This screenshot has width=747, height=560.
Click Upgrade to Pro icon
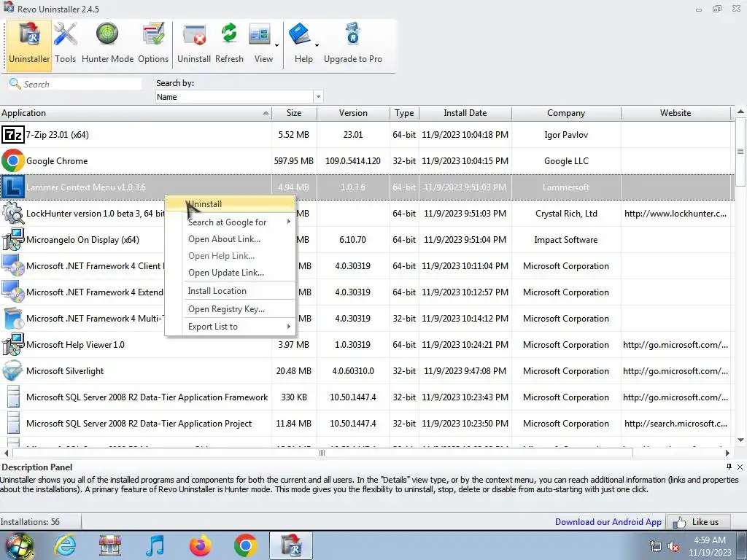pyautogui.click(x=353, y=34)
